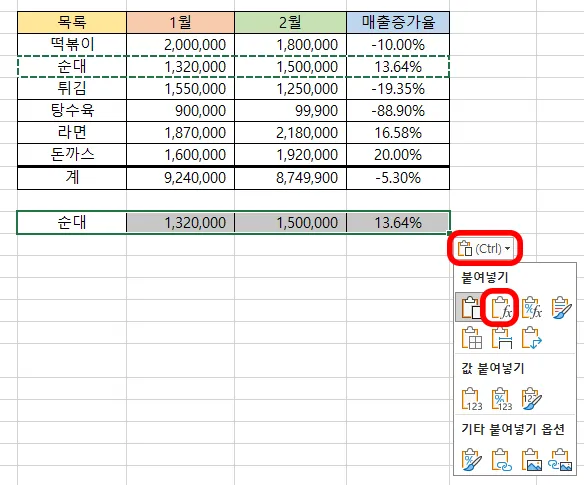Screen dimensions: 584x485
Task: Select the 1,600,000 cell
Action: [x=181, y=155]
